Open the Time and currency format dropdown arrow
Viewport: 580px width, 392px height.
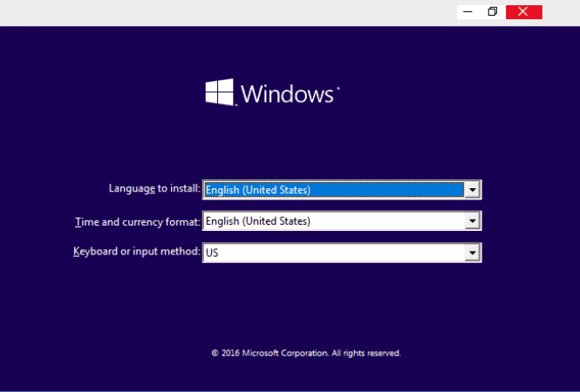point(473,221)
